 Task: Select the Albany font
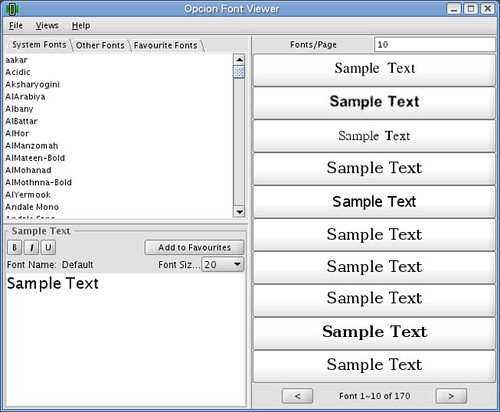[x=119, y=109]
